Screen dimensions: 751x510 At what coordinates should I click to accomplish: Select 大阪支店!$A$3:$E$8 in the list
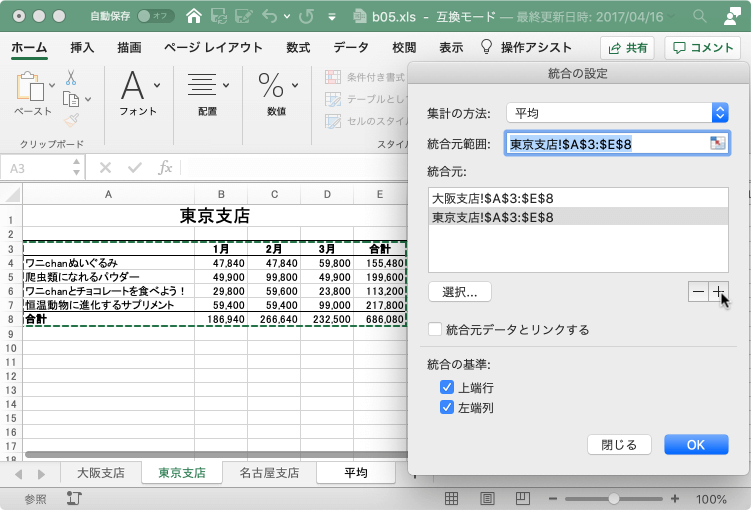point(578,198)
